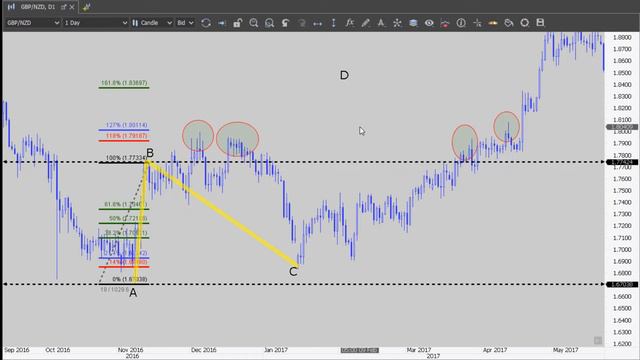Image resolution: width=640 pixels, height=360 pixels.
Task: Open the Bid price type dropdown
Action: click(x=185, y=23)
